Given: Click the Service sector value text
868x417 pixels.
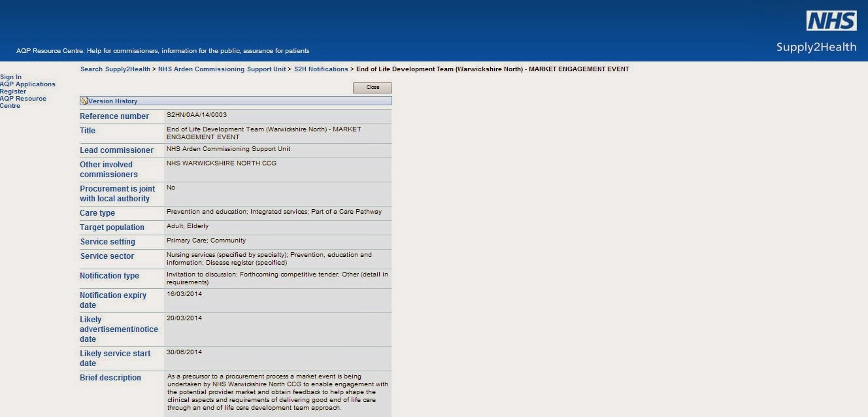Looking at the screenshot, I should tap(269, 259).
